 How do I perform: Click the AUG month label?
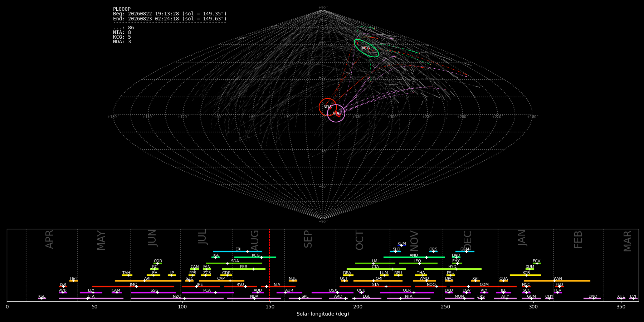tap(255, 240)
